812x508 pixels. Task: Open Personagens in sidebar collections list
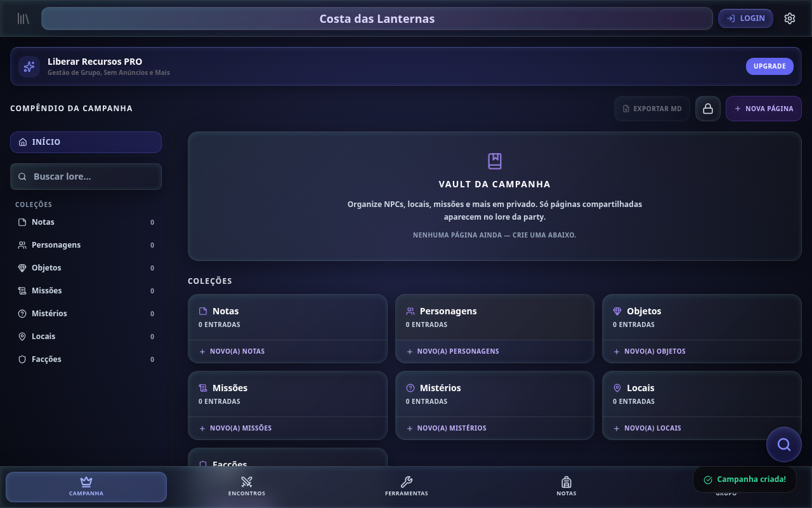click(86, 245)
